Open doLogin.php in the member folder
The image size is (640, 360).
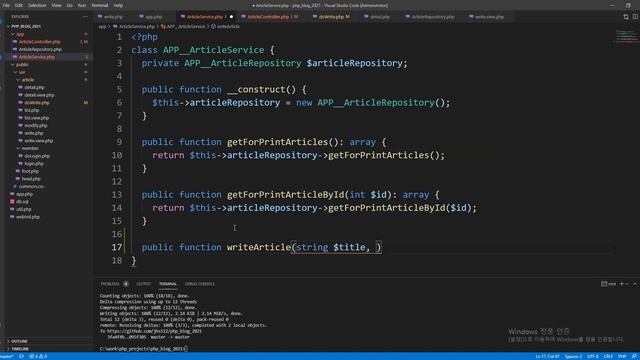click(37, 156)
